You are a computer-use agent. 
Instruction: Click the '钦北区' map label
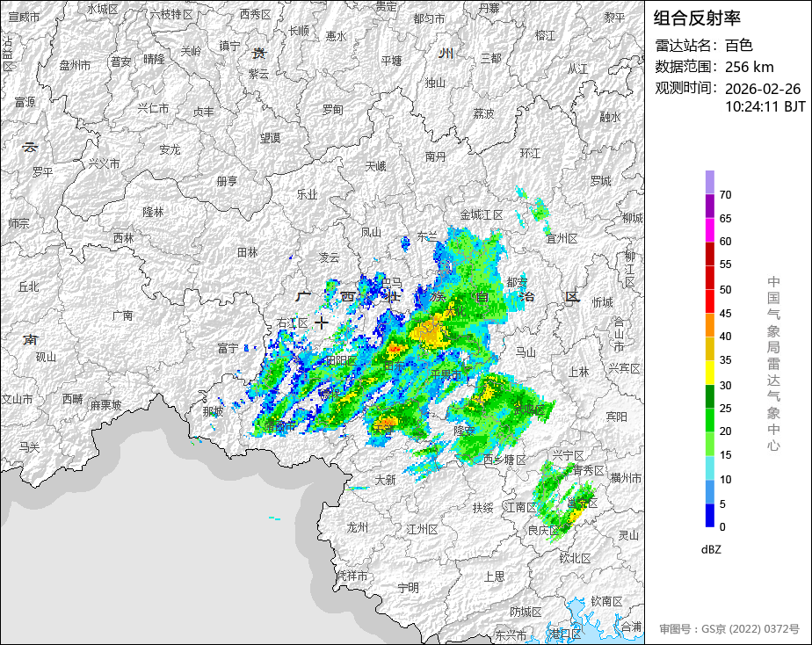(576, 558)
